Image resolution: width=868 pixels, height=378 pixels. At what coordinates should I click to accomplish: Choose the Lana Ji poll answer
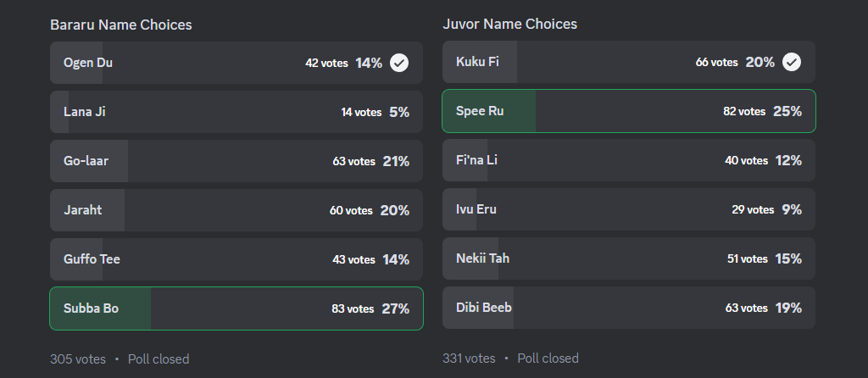(x=236, y=112)
